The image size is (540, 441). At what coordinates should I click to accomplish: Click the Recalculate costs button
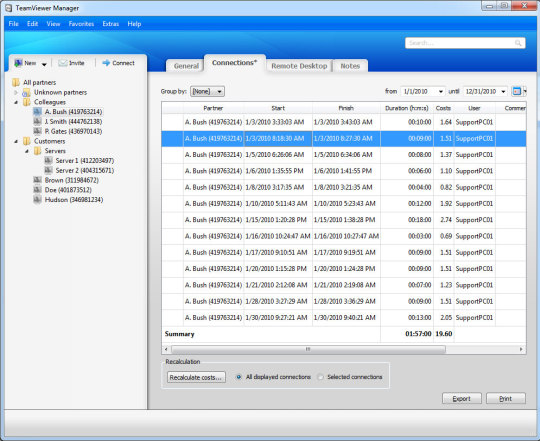[x=196, y=377]
